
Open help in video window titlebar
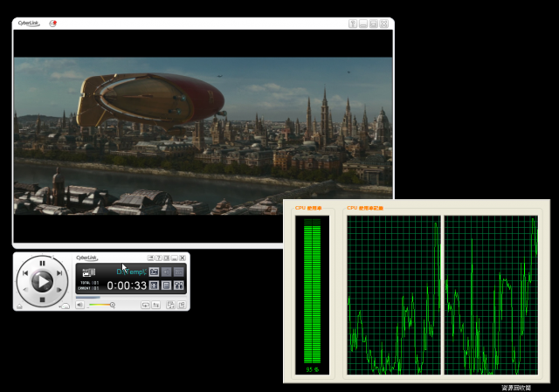(353, 24)
